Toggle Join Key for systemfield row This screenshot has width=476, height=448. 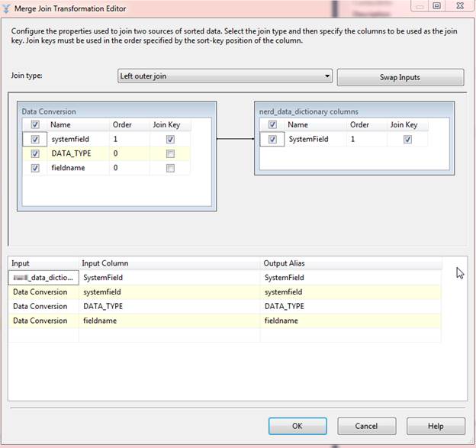tap(170, 140)
